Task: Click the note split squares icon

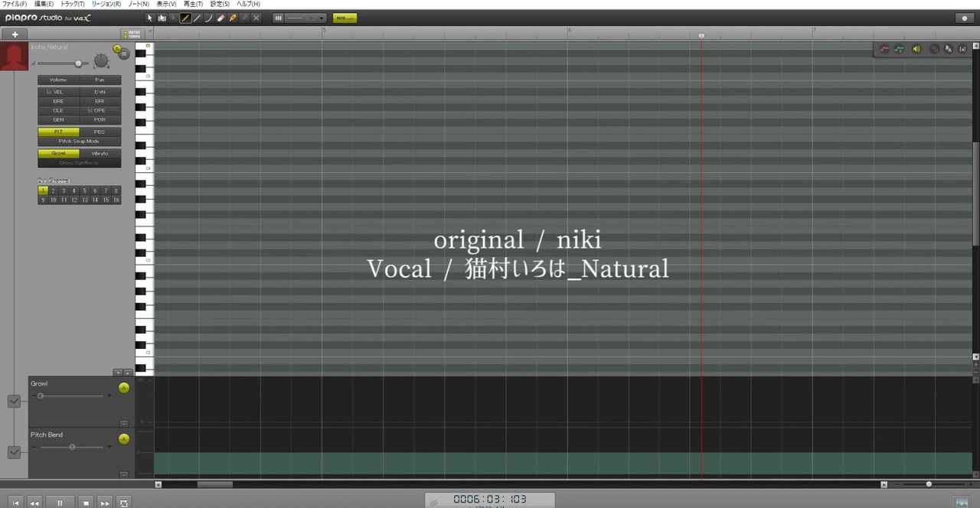Action: pyautogui.click(x=935, y=49)
